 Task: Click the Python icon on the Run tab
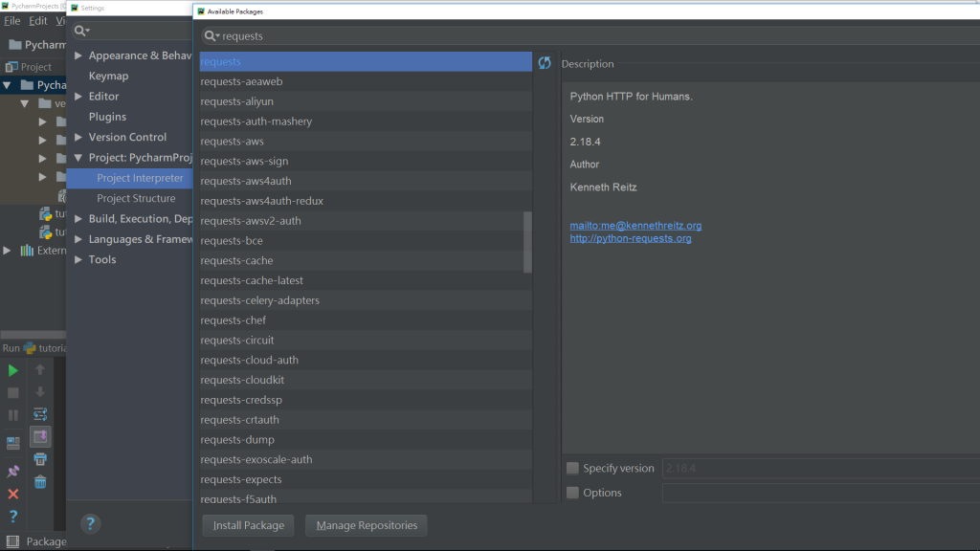(x=30, y=348)
